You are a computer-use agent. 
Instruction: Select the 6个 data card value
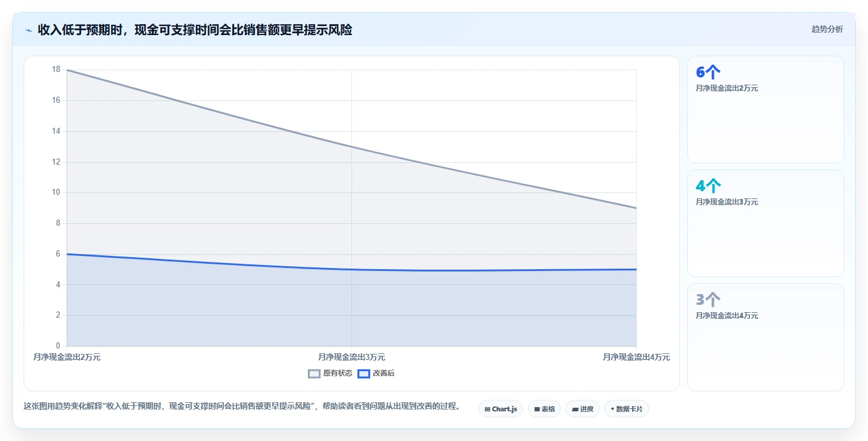[x=708, y=73]
